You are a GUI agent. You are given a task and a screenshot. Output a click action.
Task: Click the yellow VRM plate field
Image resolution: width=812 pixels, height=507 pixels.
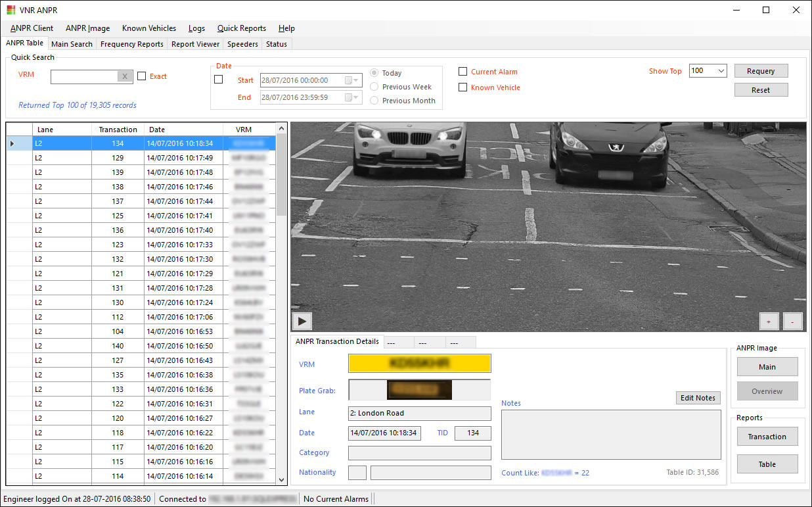click(419, 363)
